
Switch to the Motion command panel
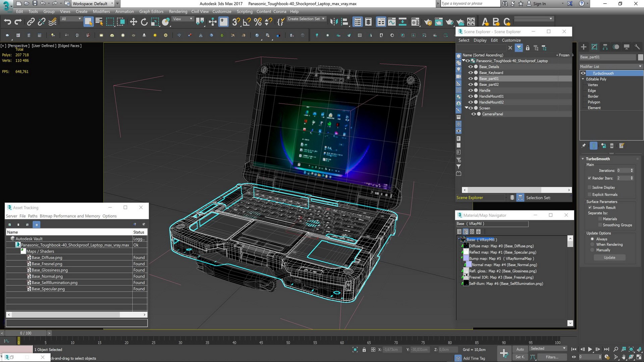[616, 47]
